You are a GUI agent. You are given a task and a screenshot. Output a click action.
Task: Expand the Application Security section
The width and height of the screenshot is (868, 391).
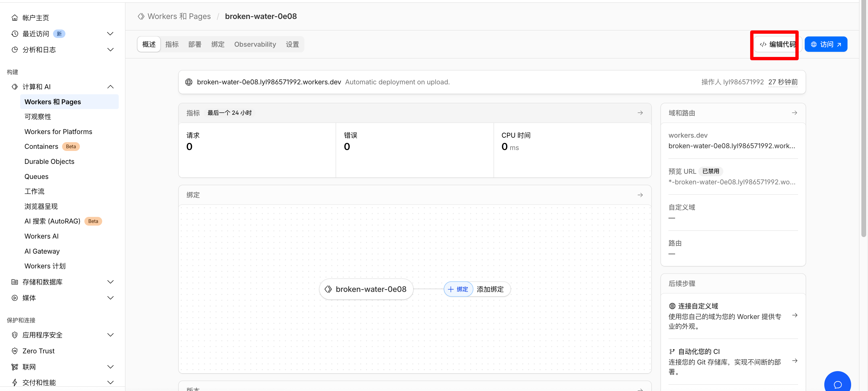pos(110,335)
